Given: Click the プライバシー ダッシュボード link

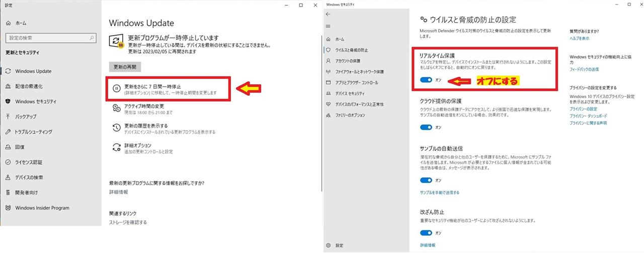Looking at the screenshot, I should (x=588, y=116).
